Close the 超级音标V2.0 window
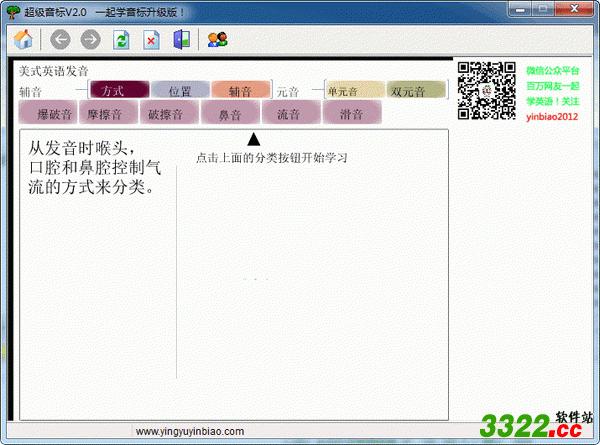 (574, 9)
